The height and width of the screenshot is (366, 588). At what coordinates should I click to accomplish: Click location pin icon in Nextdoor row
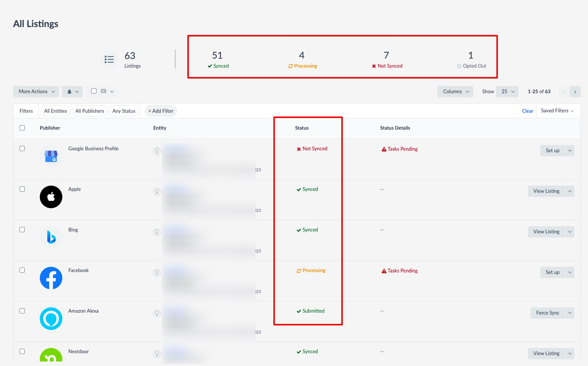coord(157,354)
